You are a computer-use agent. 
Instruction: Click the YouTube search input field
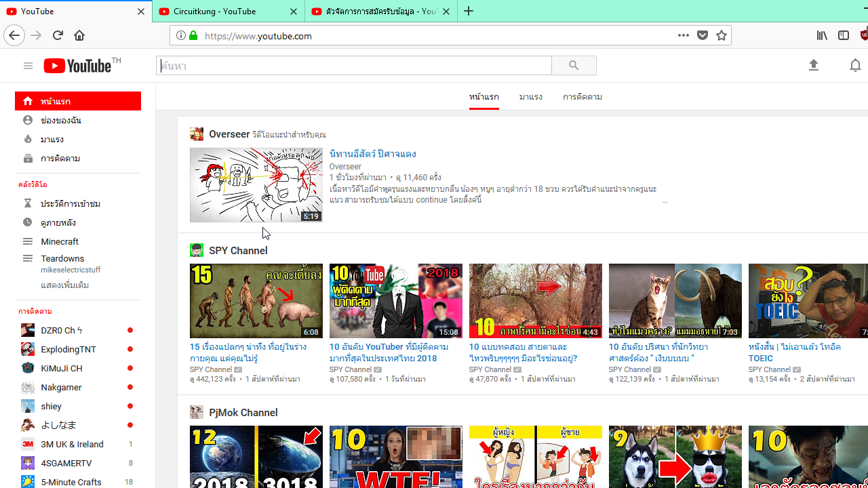pyautogui.click(x=354, y=66)
